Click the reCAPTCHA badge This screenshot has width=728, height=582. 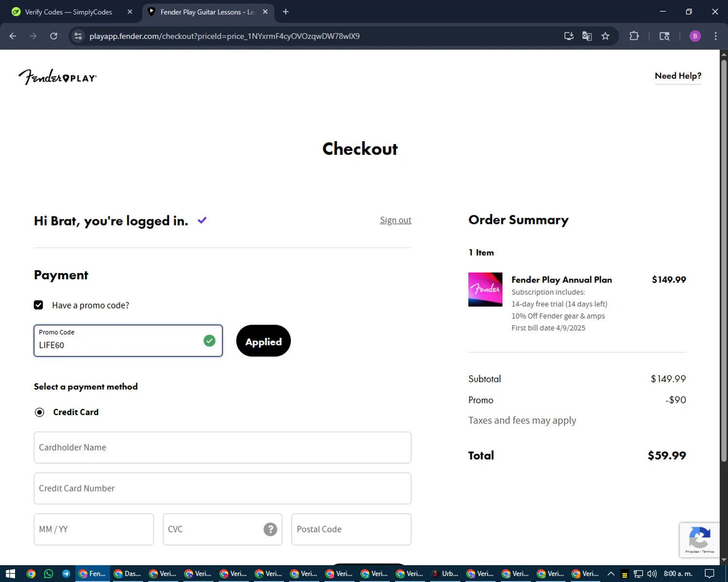[x=699, y=540]
